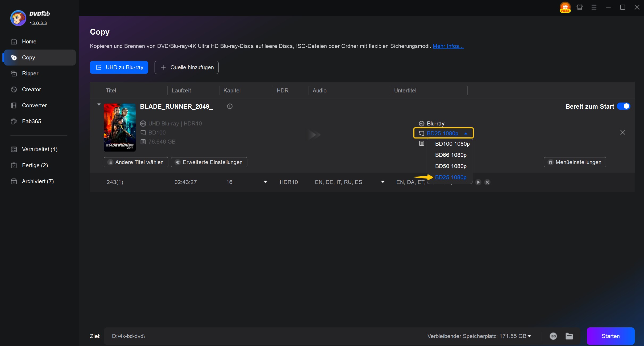This screenshot has width=644, height=346.
Task: Expand the Kapitel dropdown for title 243
Action: 265,182
